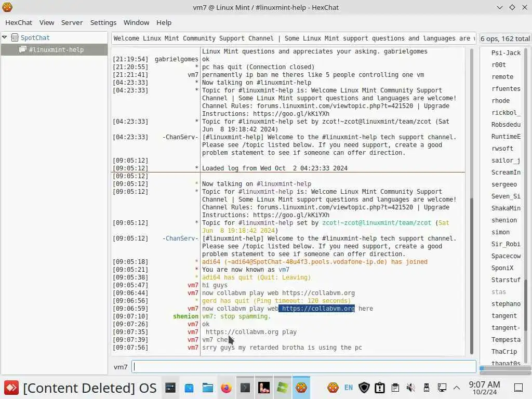The height and width of the screenshot is (399, 532).
Task: Click the active HexChat taskbar button
Action: tap(301, 388)
